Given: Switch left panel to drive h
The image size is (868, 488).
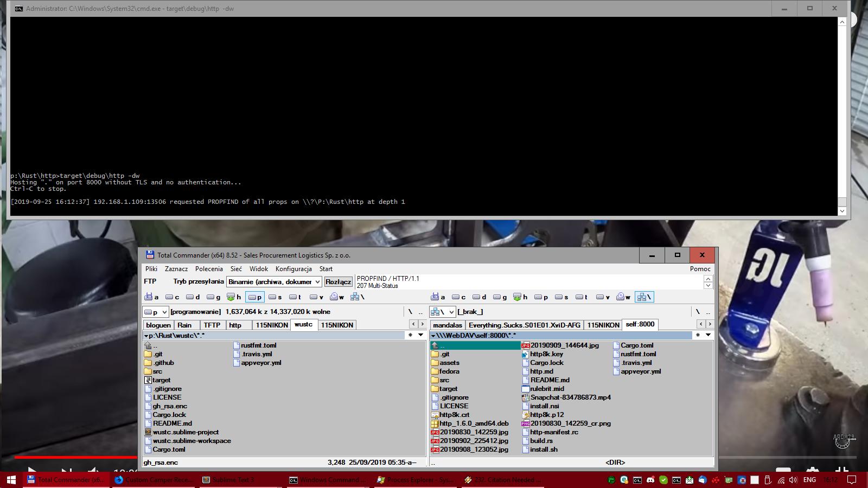Looking at the screenshot, I should coord(233,297).
